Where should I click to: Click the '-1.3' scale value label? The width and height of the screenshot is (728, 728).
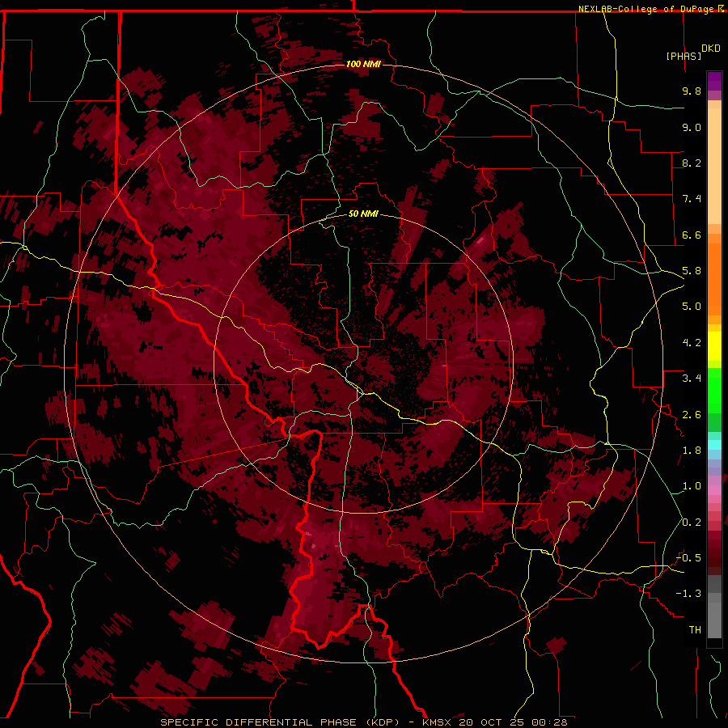coord(688,594)
